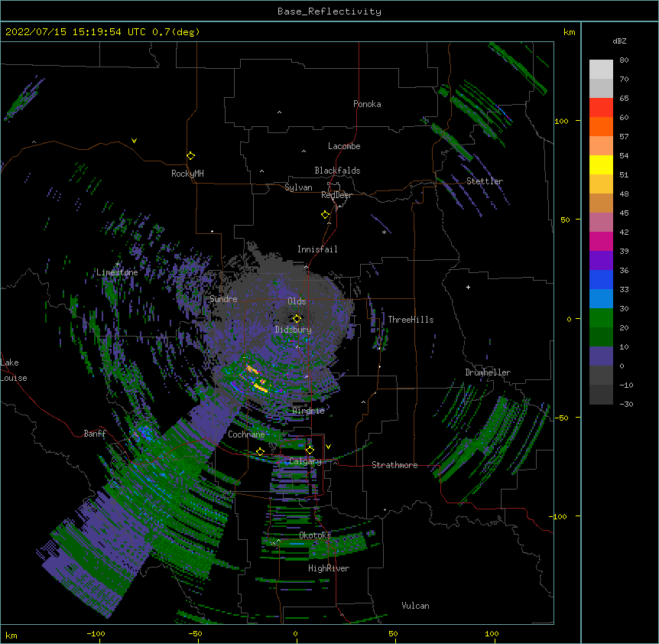Click the Calgary label
Image resolution: width=659 pixels, height=644 pixels.
click(x=305, y=461)
